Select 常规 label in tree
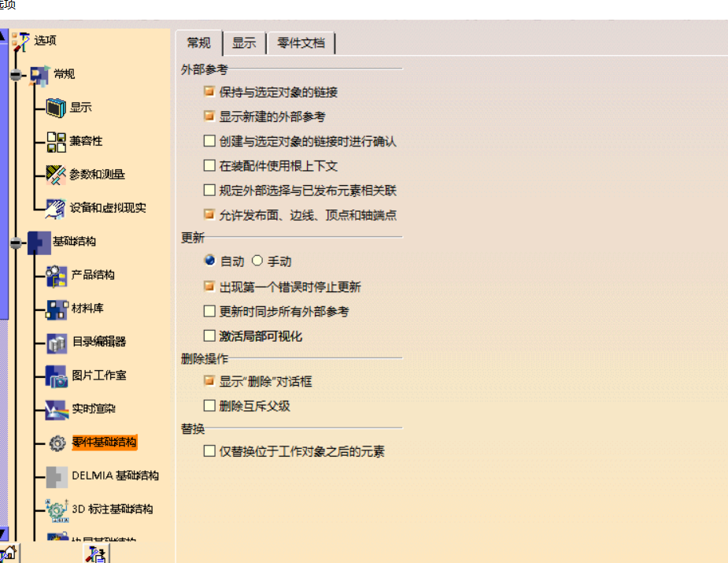 point(64,74)
